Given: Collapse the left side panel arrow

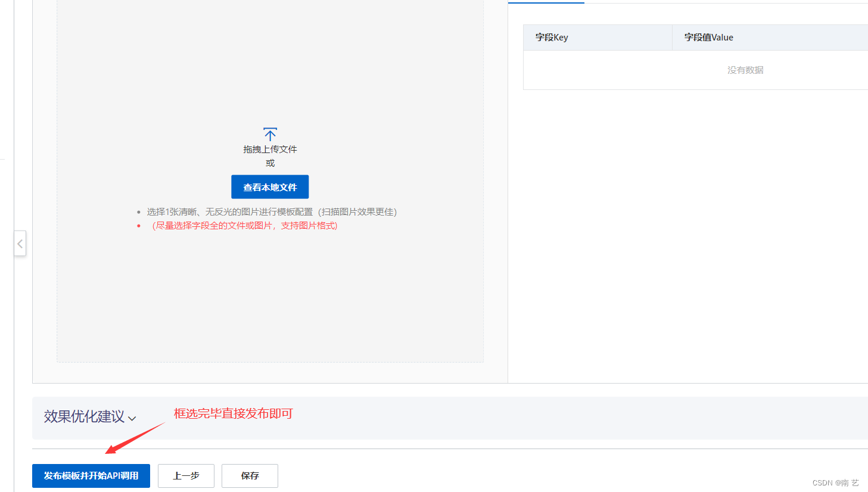Looking at the screenshot, I should 20,244.
